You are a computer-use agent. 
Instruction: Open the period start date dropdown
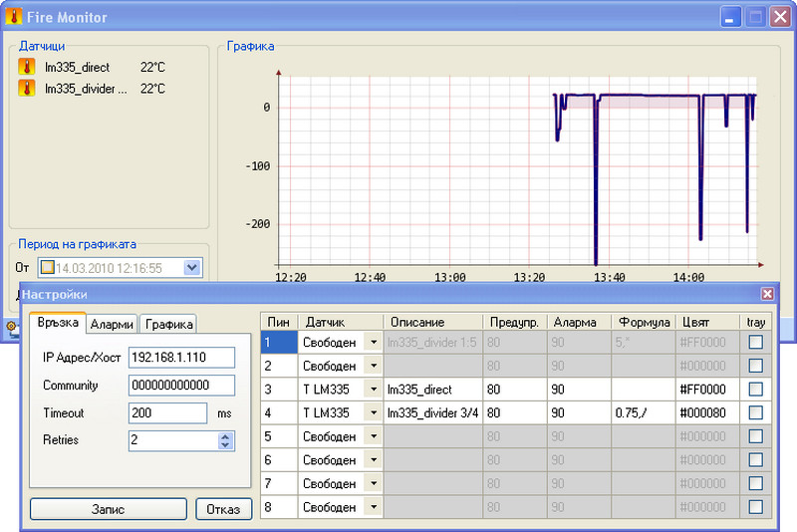192,268
